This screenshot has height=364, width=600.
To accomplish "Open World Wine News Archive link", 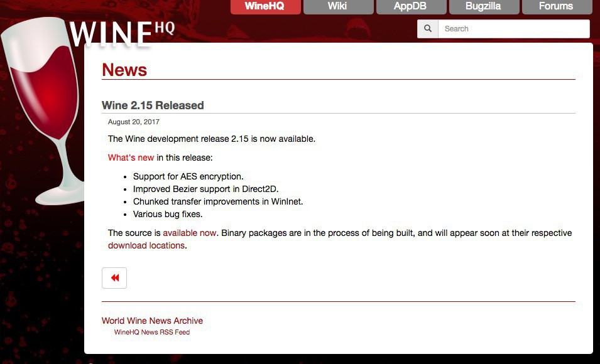I will (152, 321).
